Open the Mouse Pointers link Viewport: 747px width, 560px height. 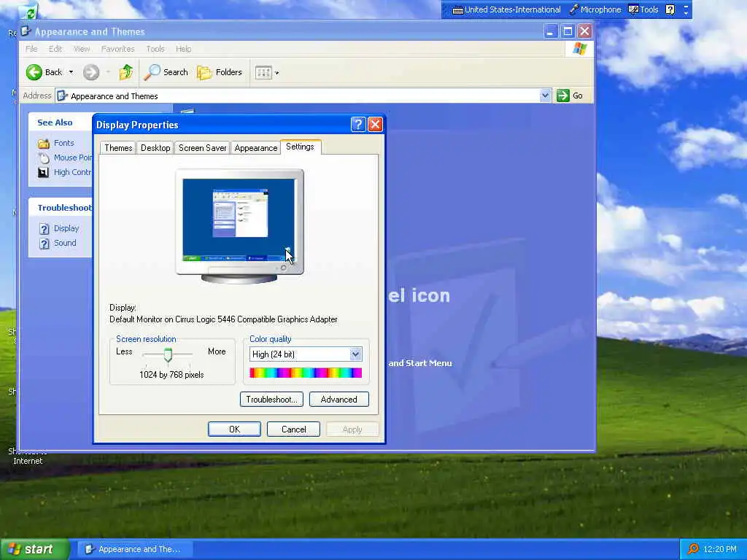[x=72, y=157]
